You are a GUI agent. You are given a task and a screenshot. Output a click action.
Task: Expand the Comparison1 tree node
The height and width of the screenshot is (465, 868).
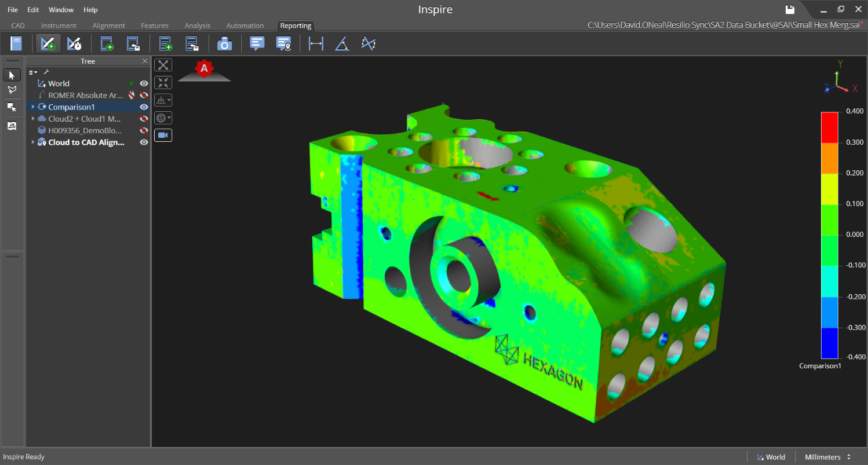pyautogui.click(x=33, y=107)
